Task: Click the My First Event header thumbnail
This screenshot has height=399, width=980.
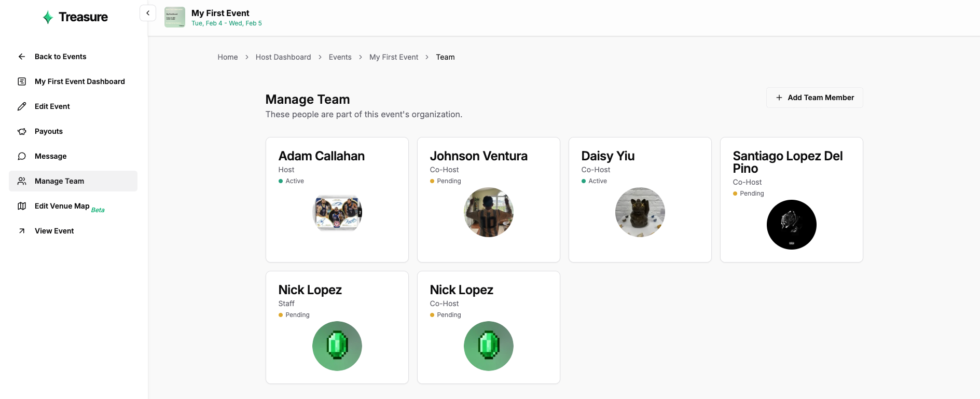Action: (175, 17)
